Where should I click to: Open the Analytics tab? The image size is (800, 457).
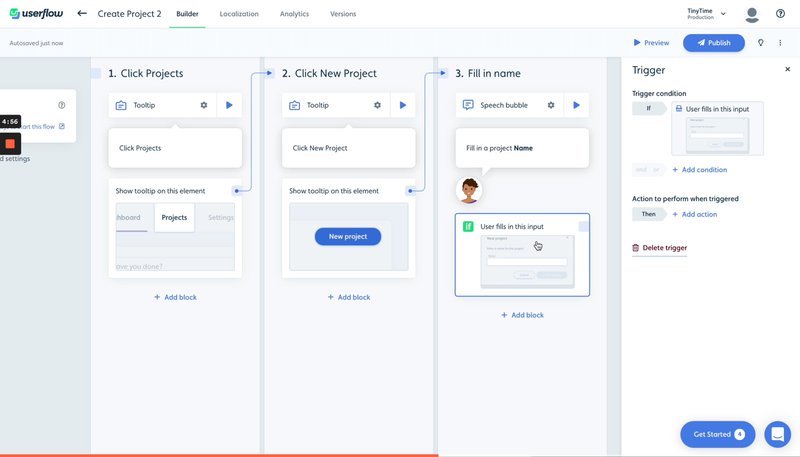coord(294,14)
